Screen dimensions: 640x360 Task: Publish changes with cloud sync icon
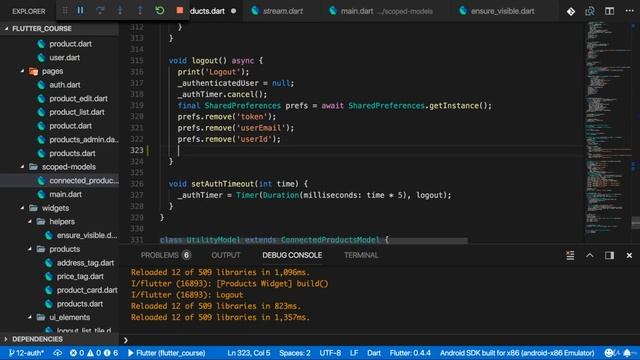point(58,353)
